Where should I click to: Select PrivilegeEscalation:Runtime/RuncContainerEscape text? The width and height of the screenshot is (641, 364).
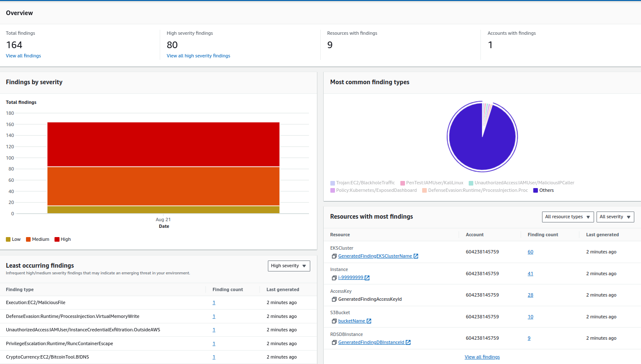tap(60, 344)
